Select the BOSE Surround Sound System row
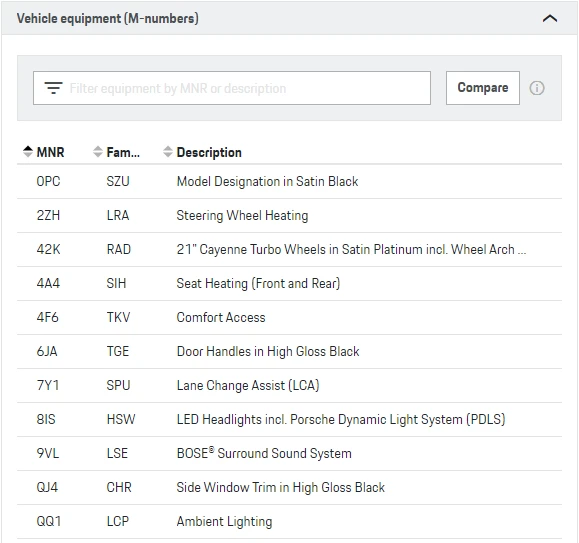Screen dimensions: 579x543 (x=290, y=453)
